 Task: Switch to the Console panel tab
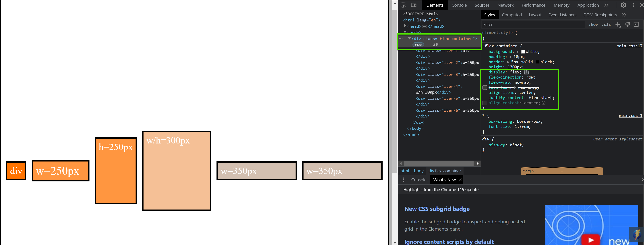(459, 5)
